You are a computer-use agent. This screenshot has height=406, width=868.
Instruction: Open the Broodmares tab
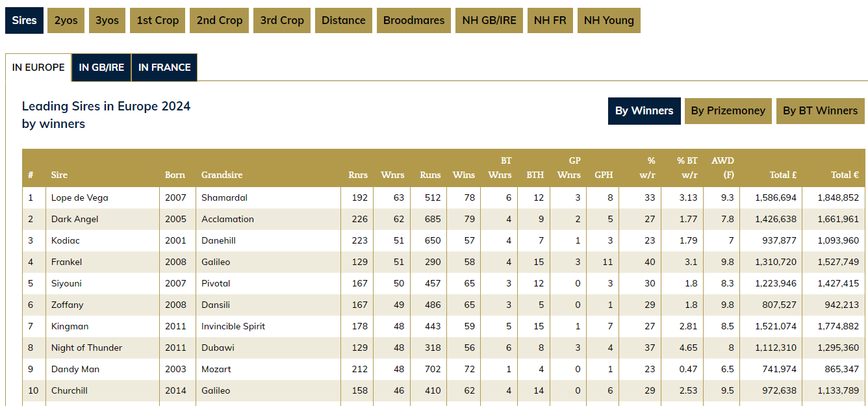(x=414, y=20)
